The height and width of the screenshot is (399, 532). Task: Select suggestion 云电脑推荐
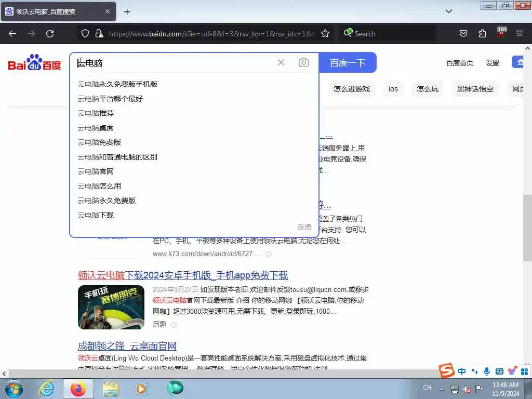click(96, 113)
